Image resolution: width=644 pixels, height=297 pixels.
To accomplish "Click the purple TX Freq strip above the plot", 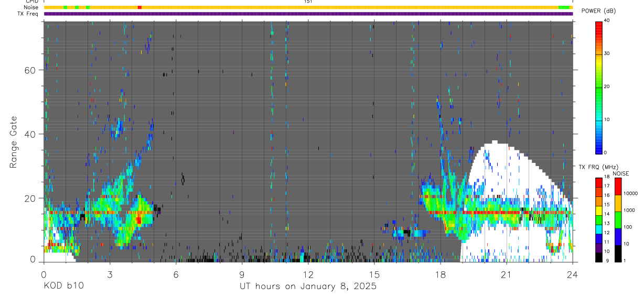I will [308, 14].
